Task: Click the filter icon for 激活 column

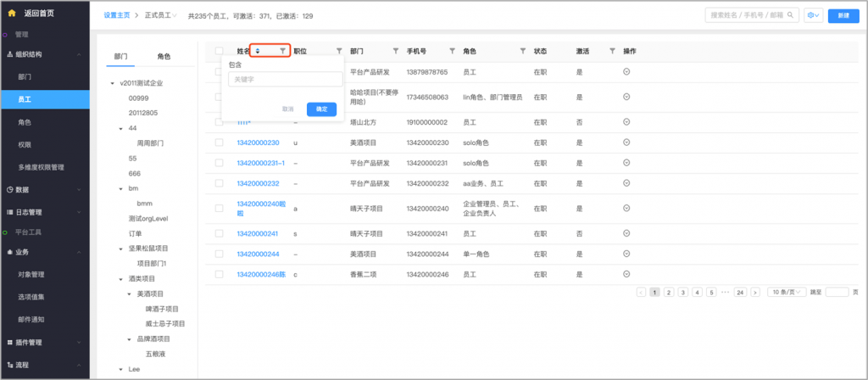Action: (x=613, y=51)
